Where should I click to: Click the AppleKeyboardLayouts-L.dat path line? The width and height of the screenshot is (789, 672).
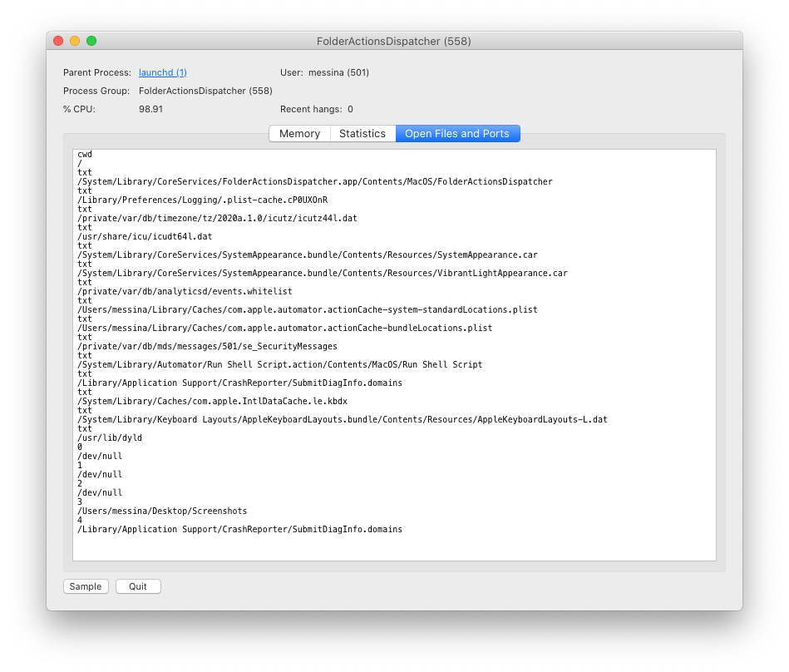[x=343, y=420]
